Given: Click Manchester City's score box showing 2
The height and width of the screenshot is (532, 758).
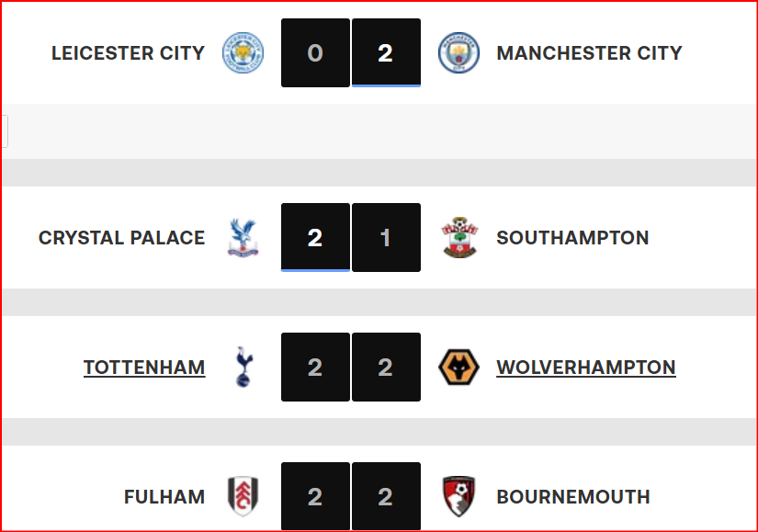Looking at the screenshot, I should (x=386, y=53).
